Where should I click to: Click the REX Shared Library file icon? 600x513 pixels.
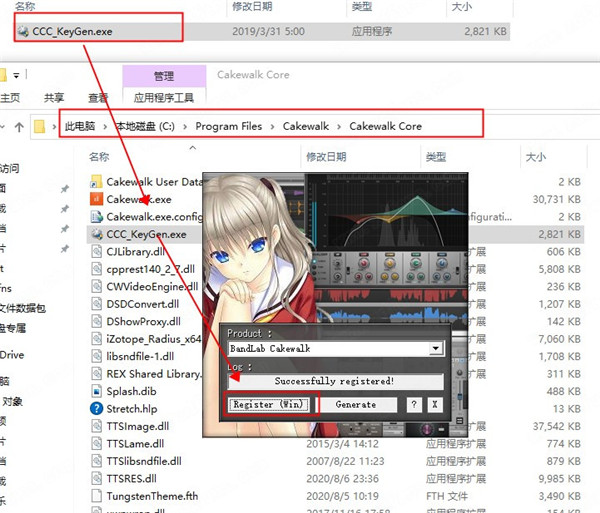coord(96,374)
